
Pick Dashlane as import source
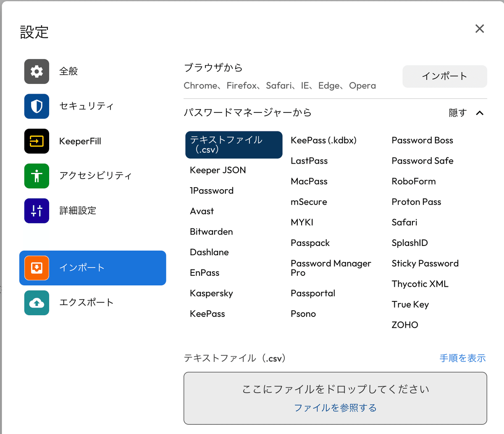(x=209, y=252)
